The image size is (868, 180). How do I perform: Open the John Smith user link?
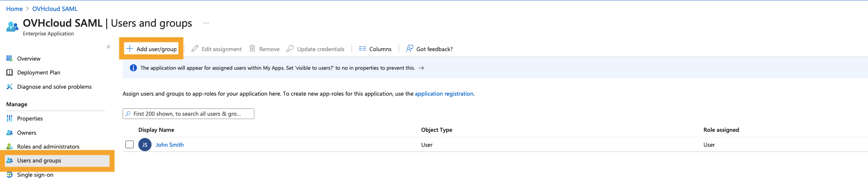(170, 145)
